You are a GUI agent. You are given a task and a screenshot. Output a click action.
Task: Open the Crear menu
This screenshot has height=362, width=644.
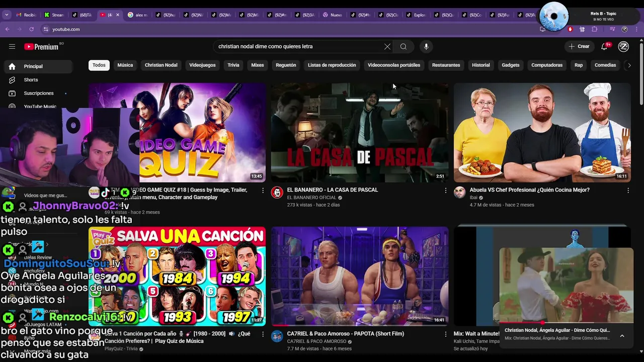click(579, 46)
